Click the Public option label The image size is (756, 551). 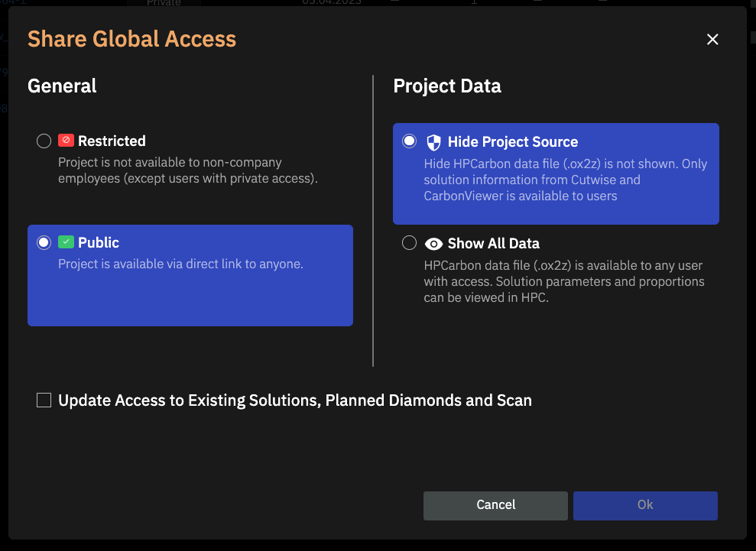click(99, 242)
